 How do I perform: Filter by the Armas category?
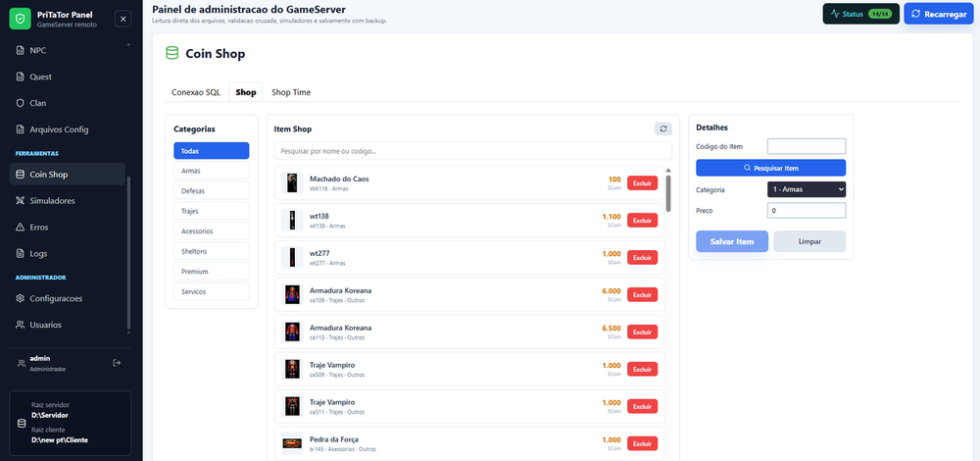pos(212,171)
